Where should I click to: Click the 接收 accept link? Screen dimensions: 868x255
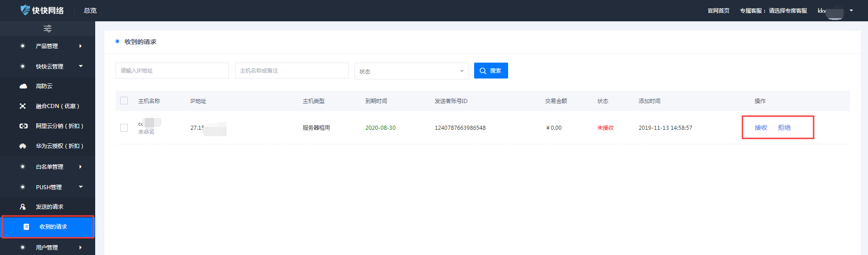pyautogui.click(x=761, y=128)
